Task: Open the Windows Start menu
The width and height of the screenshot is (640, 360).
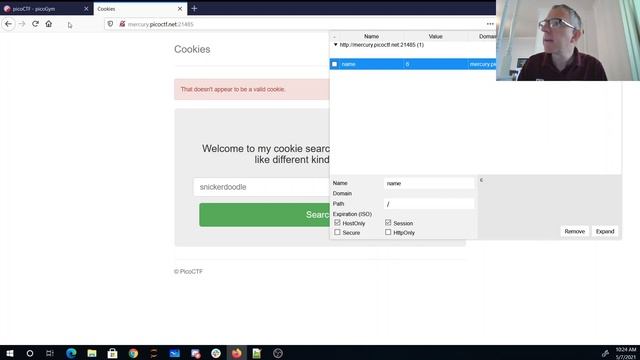Action: coord(10,353)
